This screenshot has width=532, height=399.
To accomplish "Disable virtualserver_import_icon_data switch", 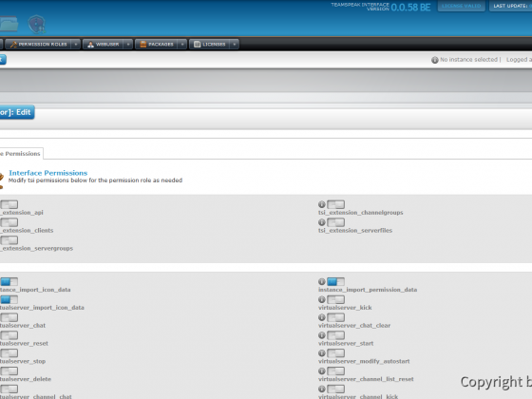I will [9, 299].
